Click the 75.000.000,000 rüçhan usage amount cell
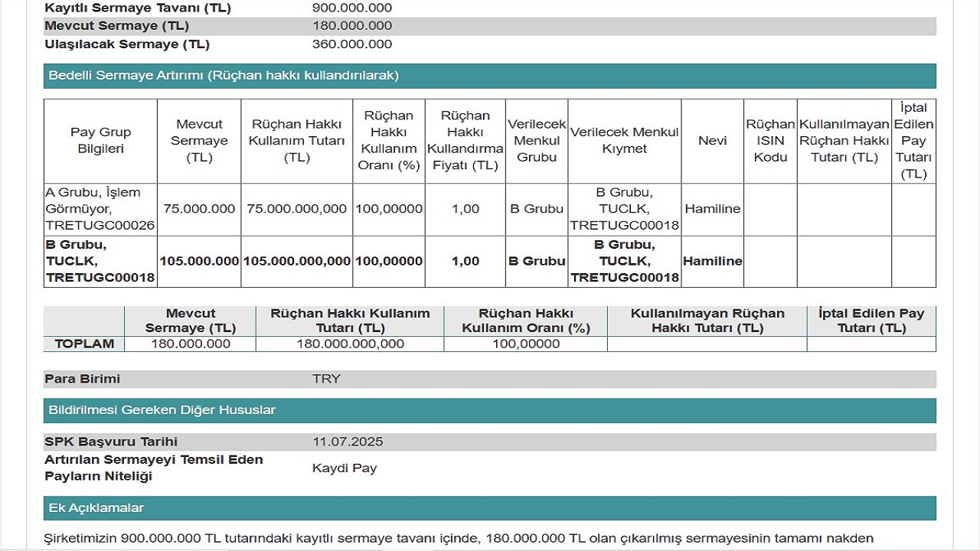 (296, 209)
